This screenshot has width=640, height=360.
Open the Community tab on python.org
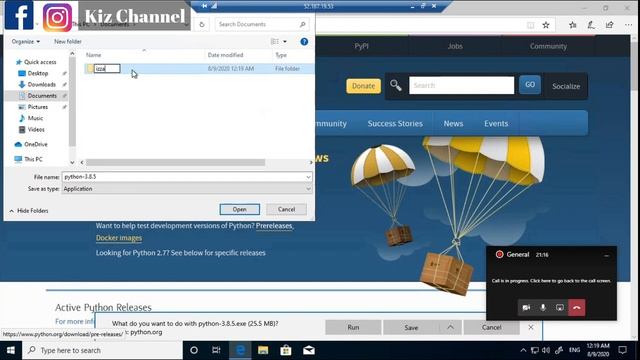click(548, 46)
